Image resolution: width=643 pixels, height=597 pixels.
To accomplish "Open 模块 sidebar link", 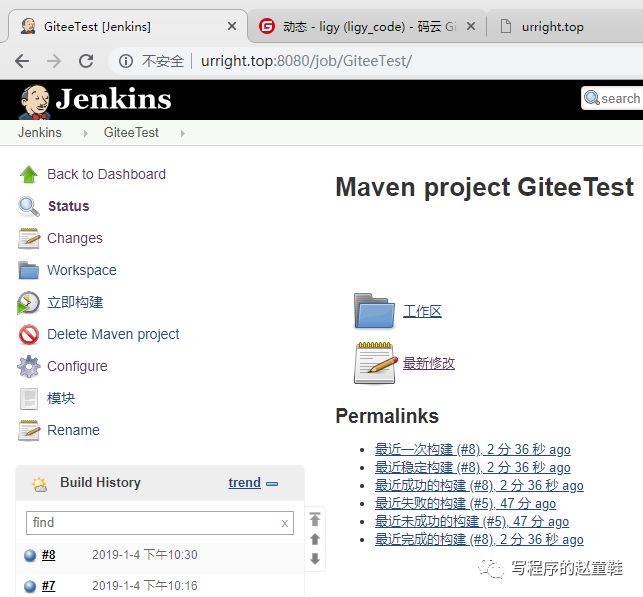I will point(61,399).
